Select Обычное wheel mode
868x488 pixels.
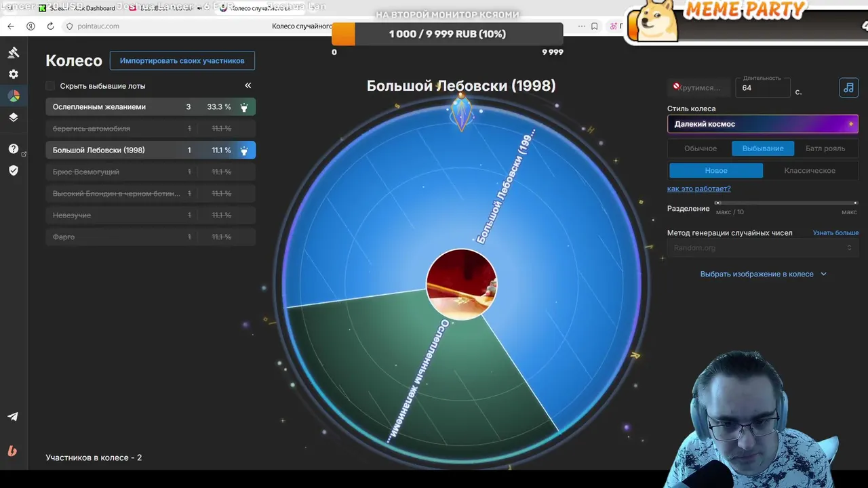tap(701, 148)
